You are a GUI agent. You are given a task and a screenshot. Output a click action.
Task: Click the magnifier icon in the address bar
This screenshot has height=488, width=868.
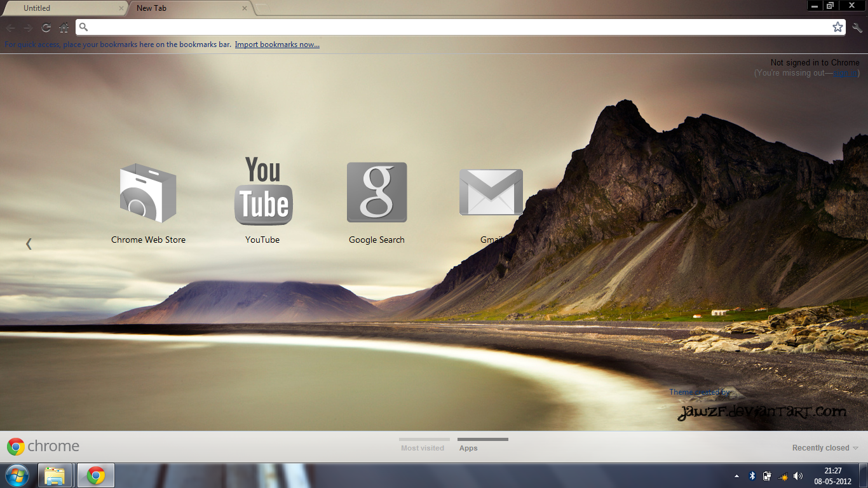tap(83, 27)
